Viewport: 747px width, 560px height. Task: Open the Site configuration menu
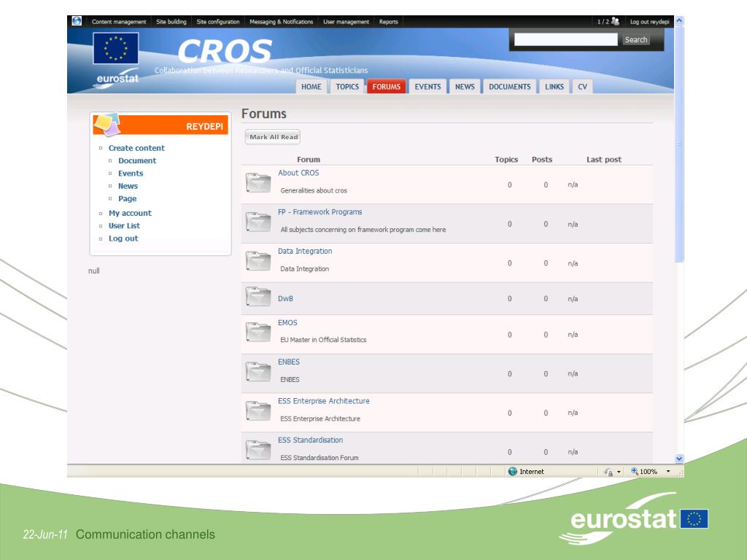tap(217, 21)
